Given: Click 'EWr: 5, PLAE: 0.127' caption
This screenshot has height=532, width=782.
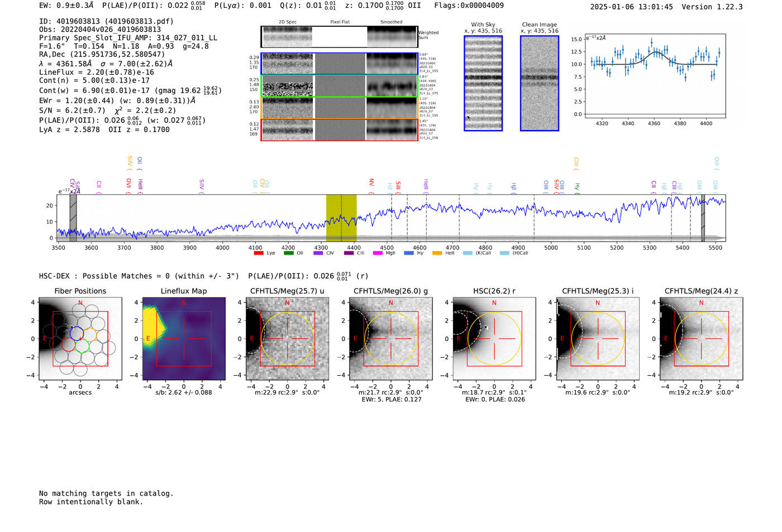Looking at the screenshot, I should pos(391,400).
